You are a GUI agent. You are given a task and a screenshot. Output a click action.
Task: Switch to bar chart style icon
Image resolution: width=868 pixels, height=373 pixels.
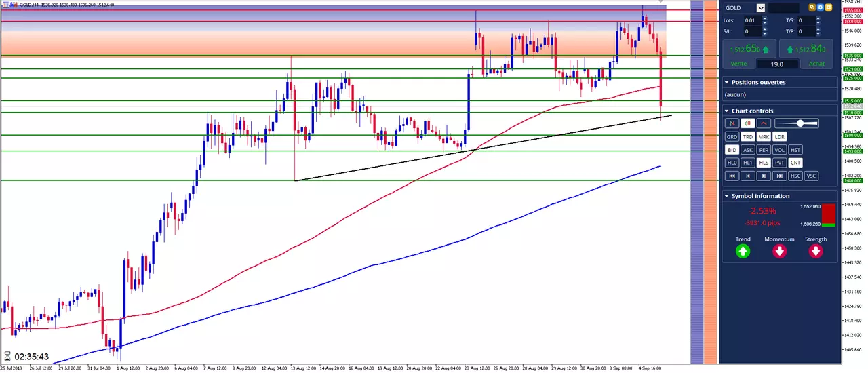pos(732,123)
